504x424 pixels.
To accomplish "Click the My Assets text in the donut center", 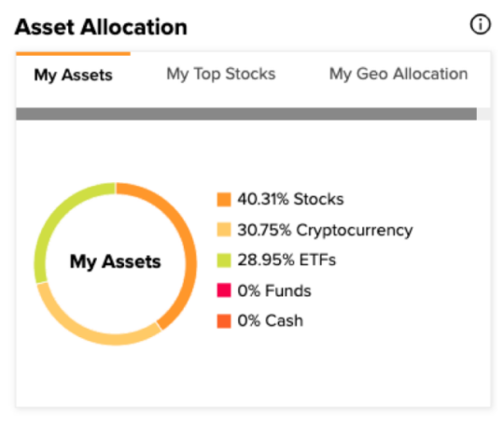I will [116, 261].
